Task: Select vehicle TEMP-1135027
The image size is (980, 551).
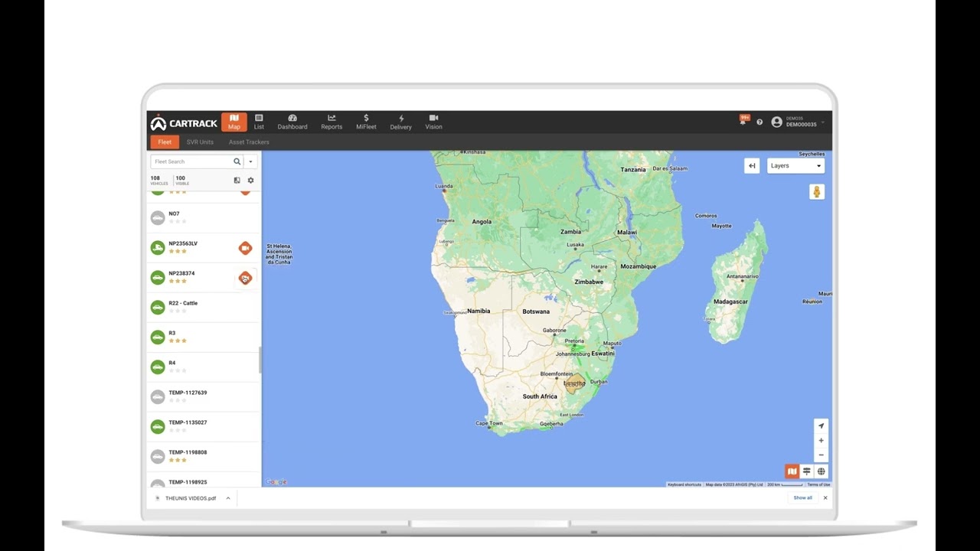Action: coord(204,427)
